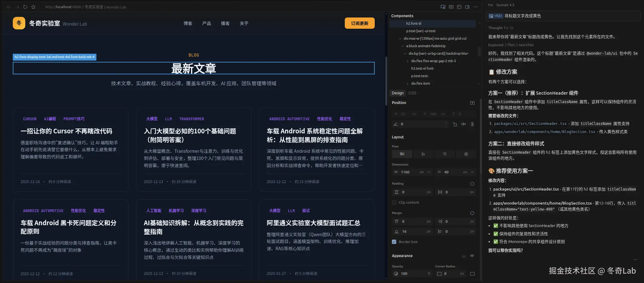
Task: Toggle the side panel layout icon
Action: point(467,7)
